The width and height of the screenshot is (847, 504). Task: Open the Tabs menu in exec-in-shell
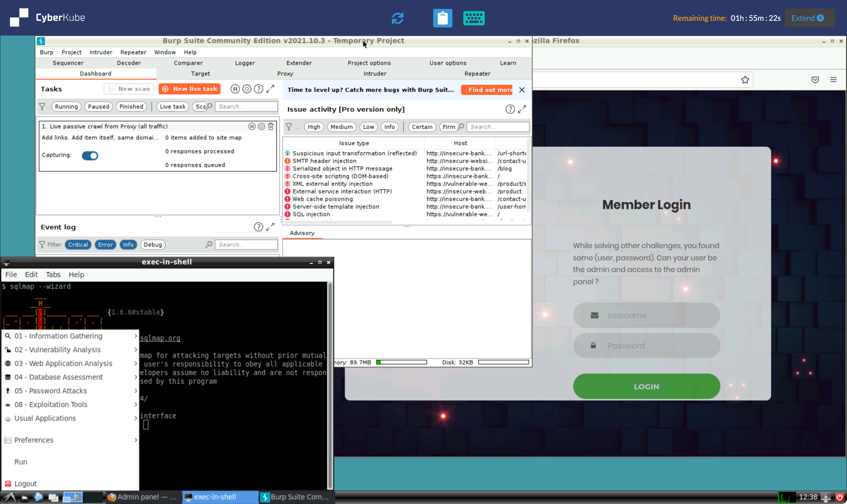(x=53, y=274)
